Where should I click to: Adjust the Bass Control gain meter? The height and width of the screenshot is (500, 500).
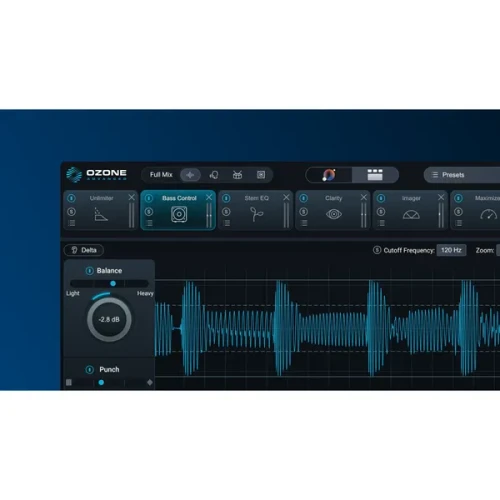(x=209, y=216)
